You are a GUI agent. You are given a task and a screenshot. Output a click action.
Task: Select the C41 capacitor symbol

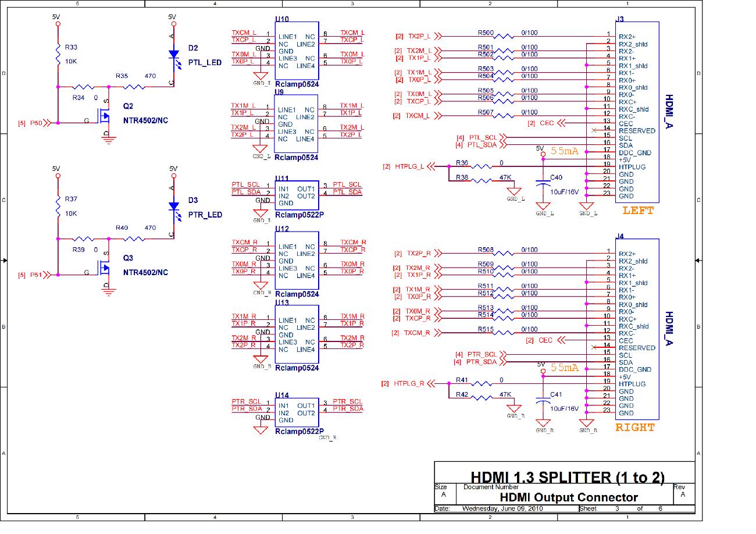[543, 400]
